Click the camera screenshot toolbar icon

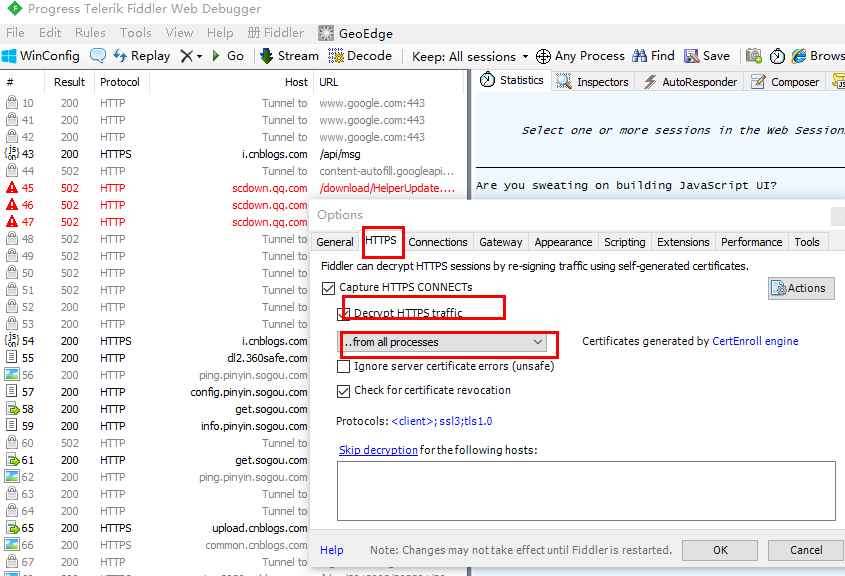(x=753, y=56)
